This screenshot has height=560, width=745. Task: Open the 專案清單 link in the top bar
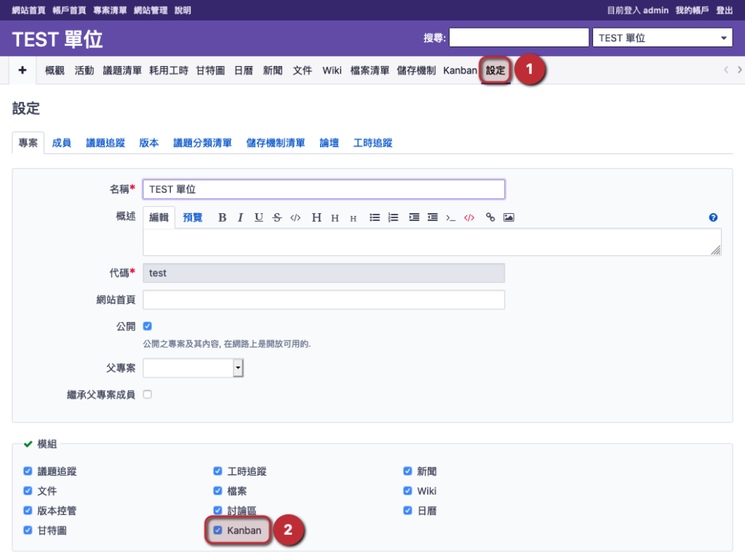pyautogui.click(x=110, y=10)
